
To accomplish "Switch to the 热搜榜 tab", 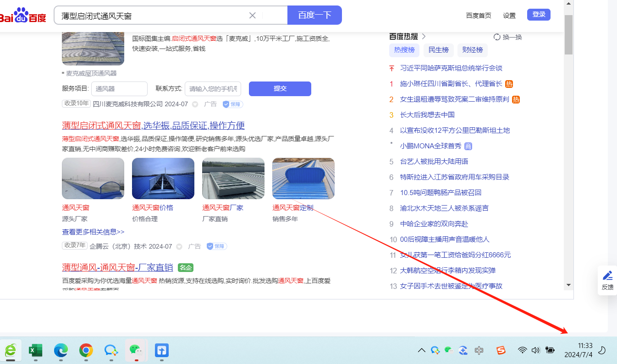I will [404, 50].
